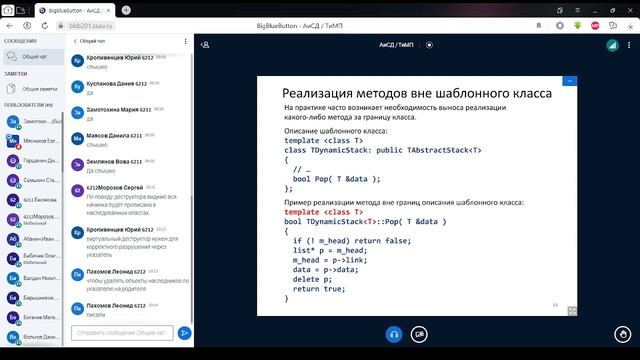Make the presentation slide fullscreen
640x360 pixels.
click(x=572, y=311)
